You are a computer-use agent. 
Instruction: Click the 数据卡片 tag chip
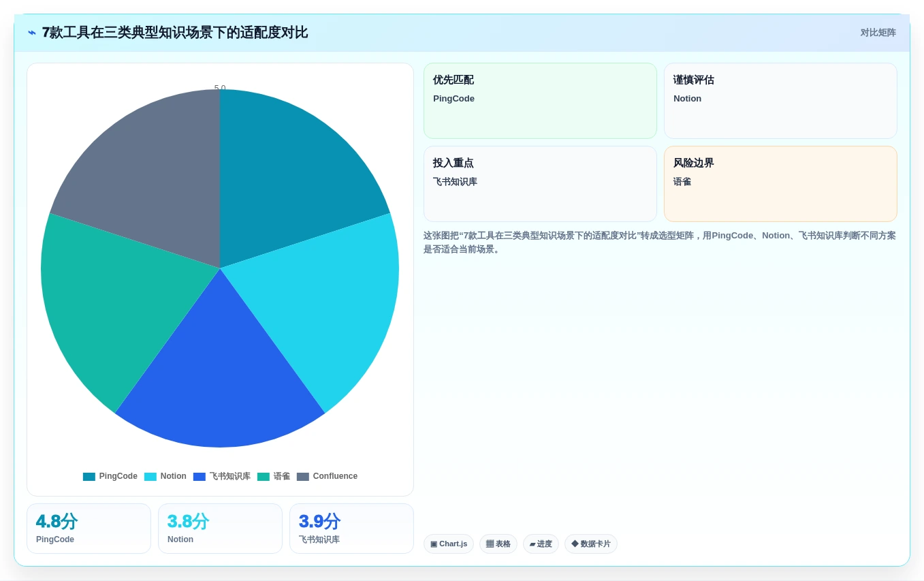tap(591, 544)
